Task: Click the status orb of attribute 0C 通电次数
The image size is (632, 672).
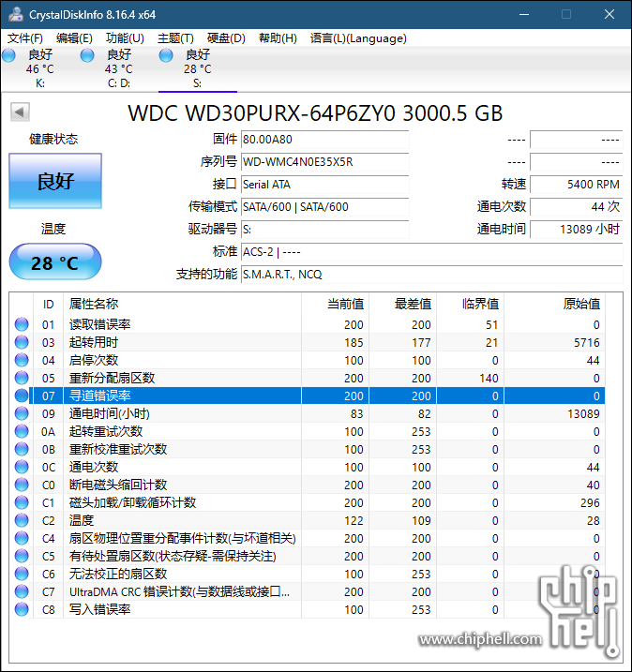Action: point(22,467)
